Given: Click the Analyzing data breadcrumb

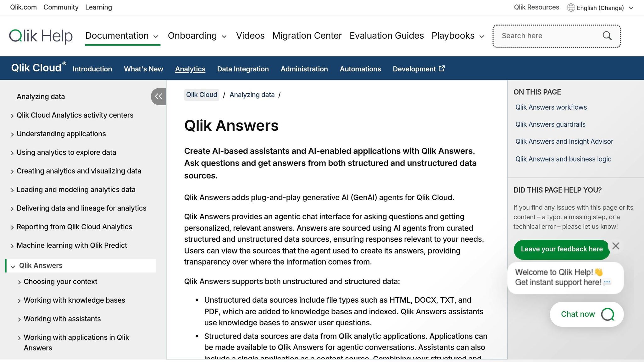Looking at the screenshot, I should pos(252,95).
